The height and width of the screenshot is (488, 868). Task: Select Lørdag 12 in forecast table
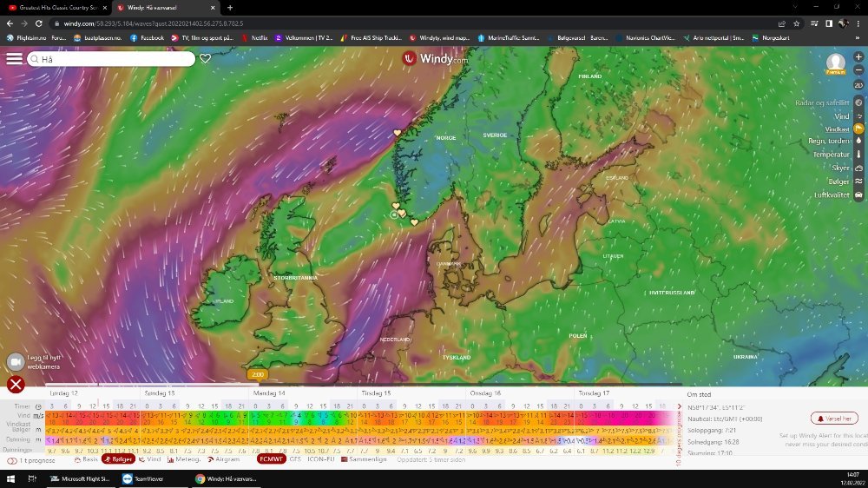pyautogui.click(x=63, y=393)
